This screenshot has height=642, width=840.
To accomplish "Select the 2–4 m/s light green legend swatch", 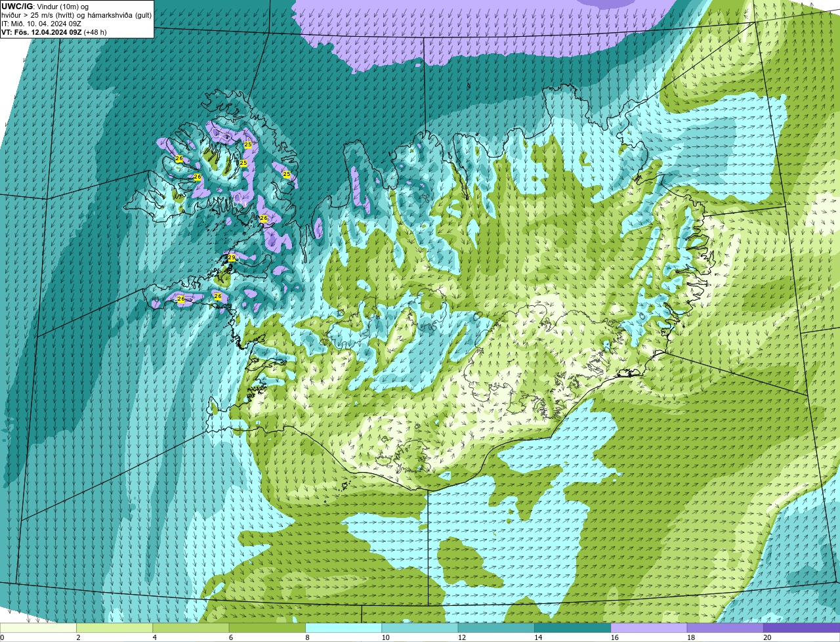I will 114,628.
